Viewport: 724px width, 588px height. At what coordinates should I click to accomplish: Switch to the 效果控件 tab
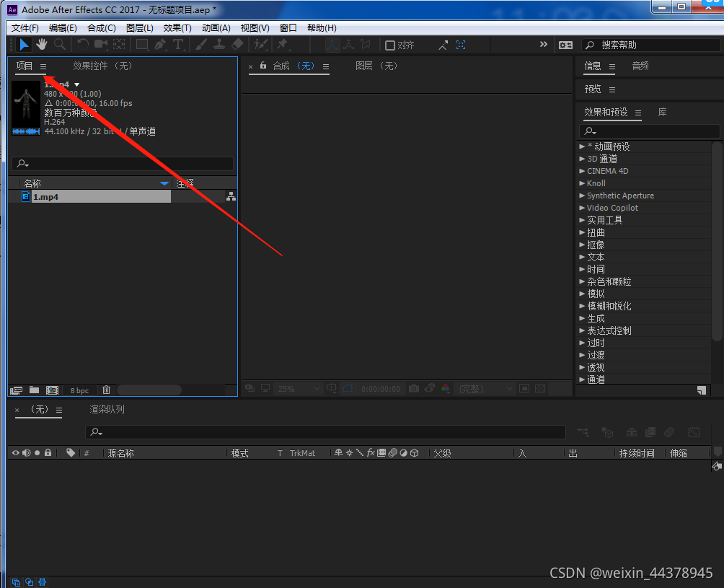tap(102, 66)
